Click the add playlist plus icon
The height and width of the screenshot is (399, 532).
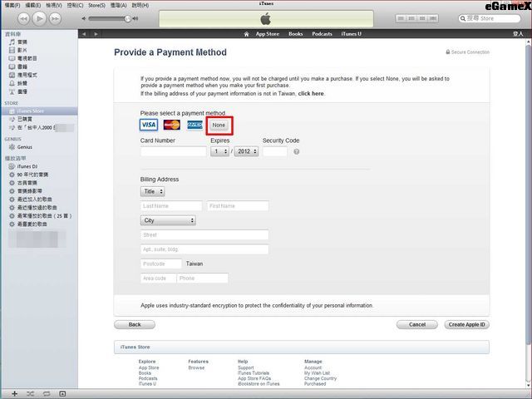(x=15, y=393)
